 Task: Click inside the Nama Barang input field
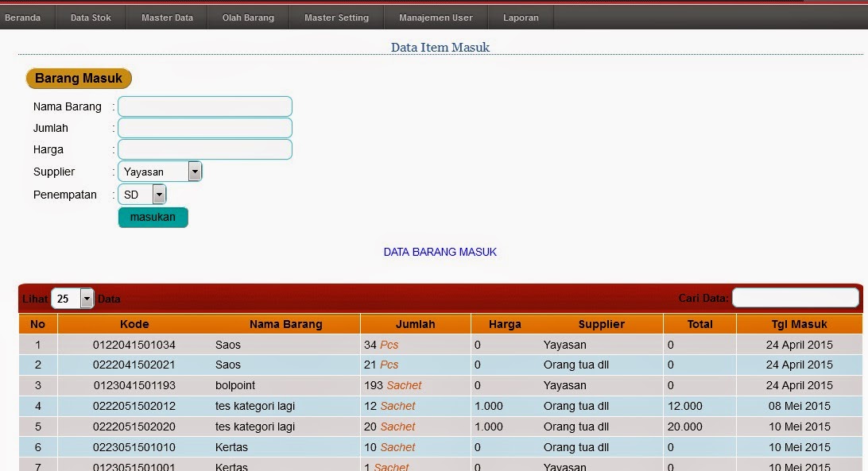coord(204,106)
